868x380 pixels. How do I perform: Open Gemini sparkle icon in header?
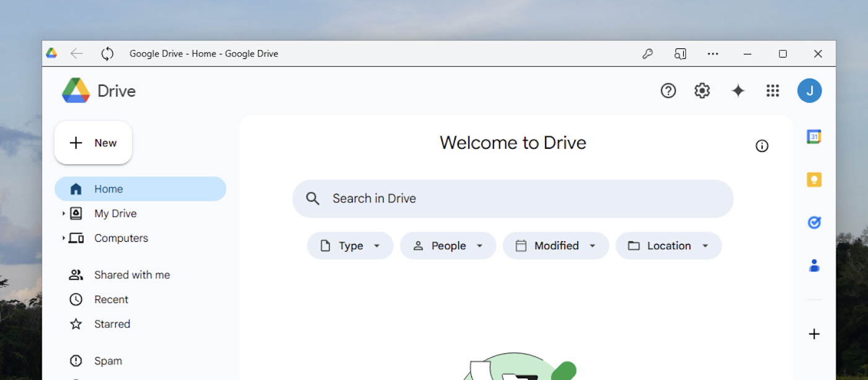[738, 91]
